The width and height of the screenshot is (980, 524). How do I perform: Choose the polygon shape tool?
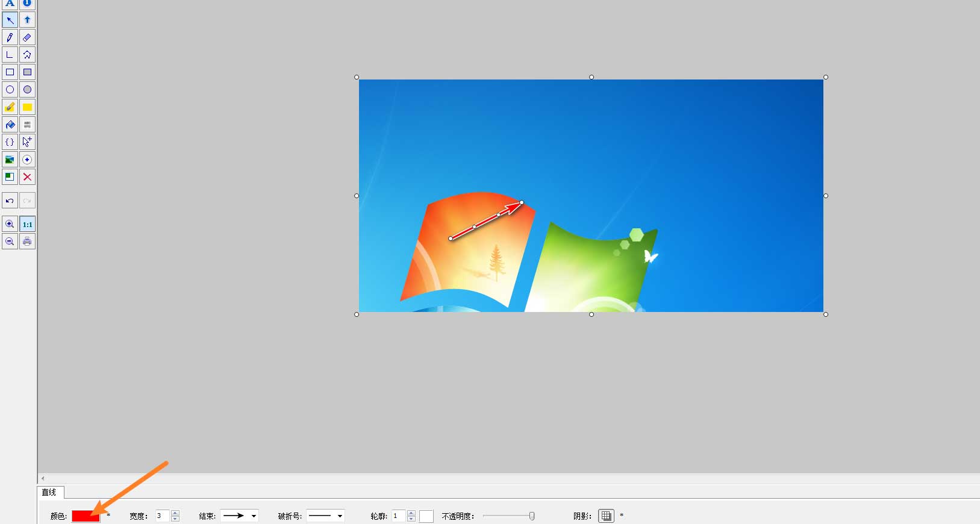coord(27,55)
